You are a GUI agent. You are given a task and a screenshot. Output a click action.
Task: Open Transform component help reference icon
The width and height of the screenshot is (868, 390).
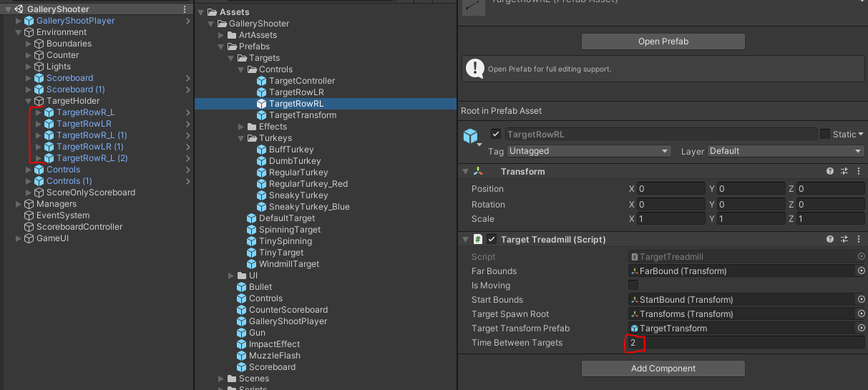tap(830, 172)
